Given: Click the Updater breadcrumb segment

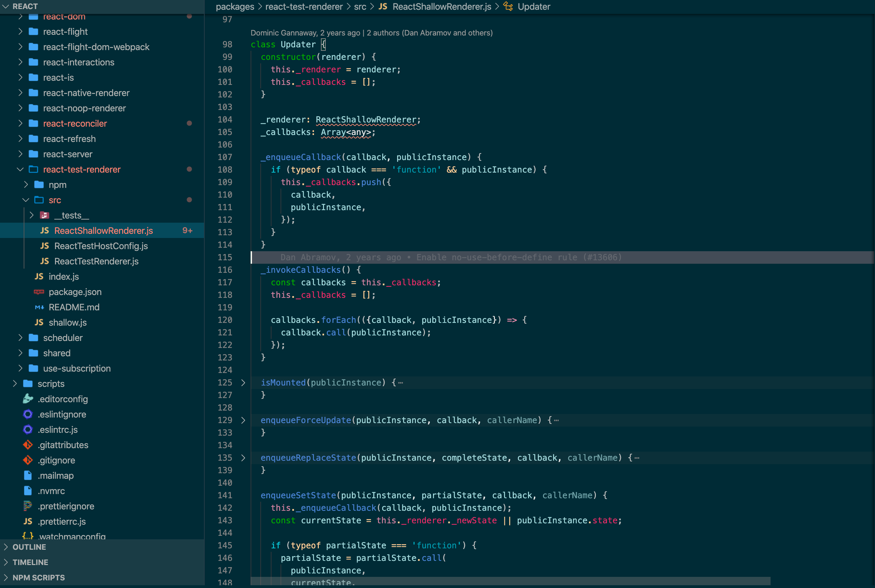Looking at the screenshot, I should click(x=534, y=7).
